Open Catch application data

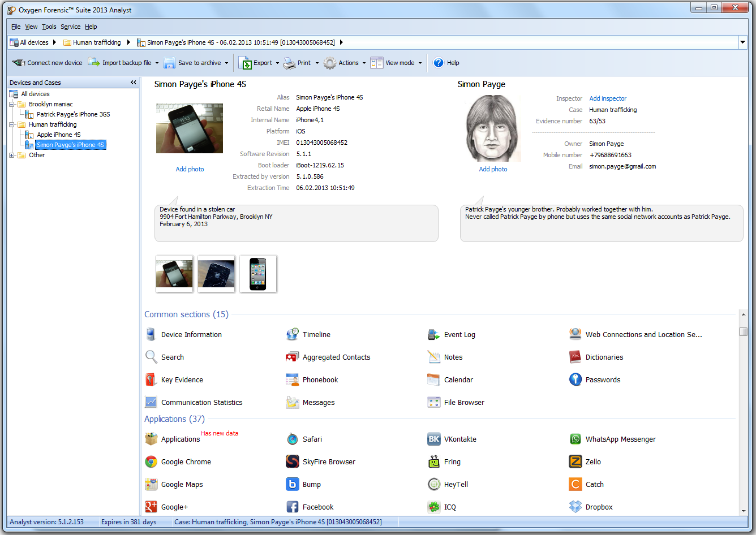click(x=586, y=485)
